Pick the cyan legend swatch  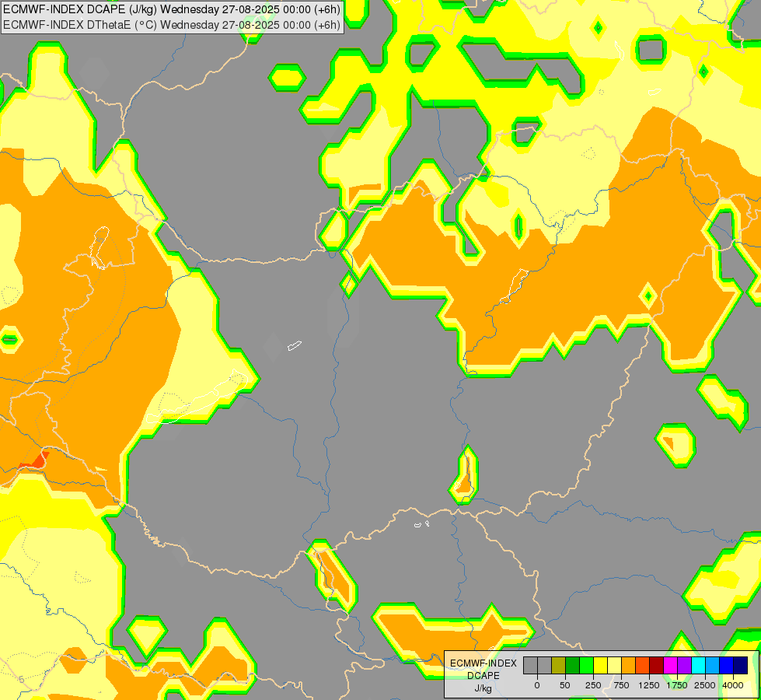tap(698, 666)
